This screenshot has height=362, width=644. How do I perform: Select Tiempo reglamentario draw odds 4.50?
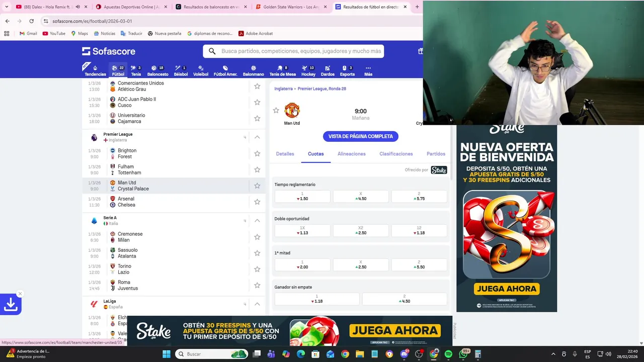pyautogui.click(x=361, y=197)
